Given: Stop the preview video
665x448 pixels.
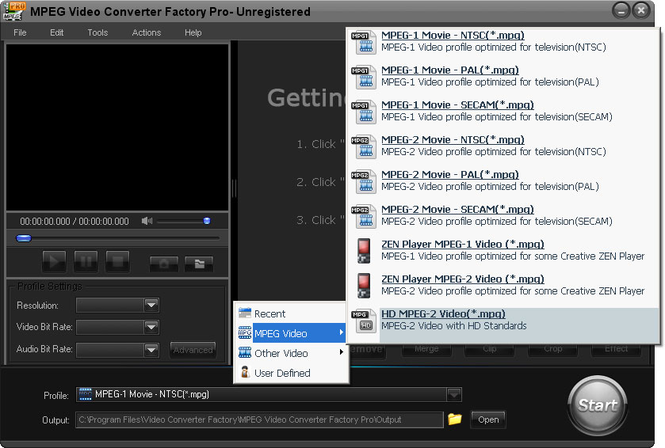Looking at the screenshot, I should click(x=117, y=261).
